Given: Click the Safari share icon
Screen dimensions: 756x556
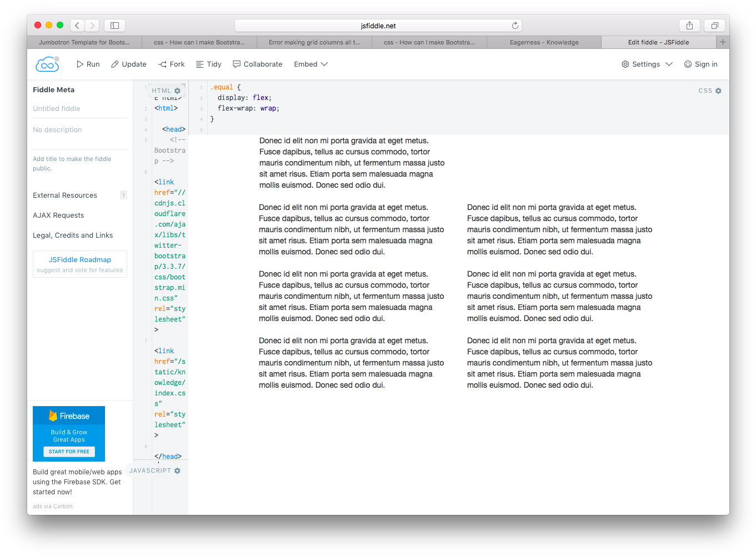Looking at the screenshot, I should (689, 26).
